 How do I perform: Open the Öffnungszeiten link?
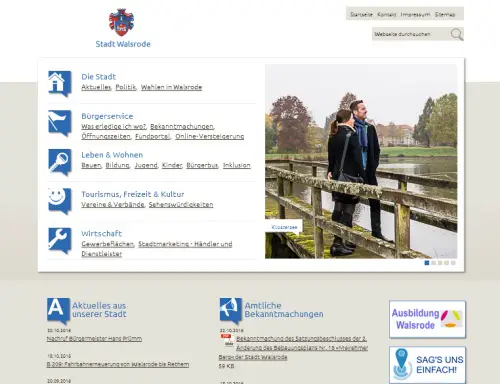coord(106,136)
